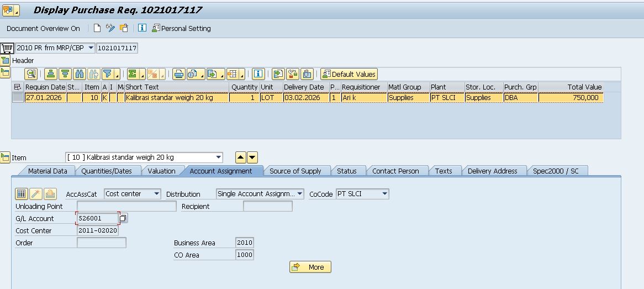This screenshot has width=644, height=289.
Task: Click the Other Purchase Requisition icon
Action: point(124,28)
